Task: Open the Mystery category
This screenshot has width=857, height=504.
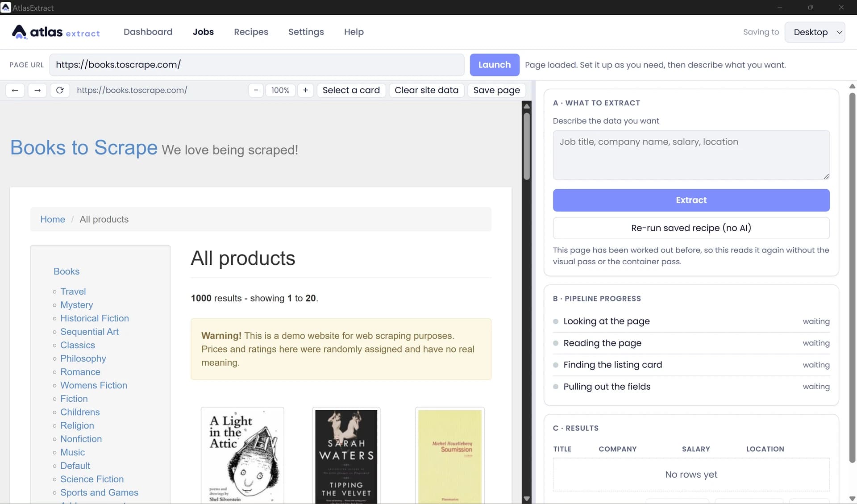Action: [x=77, y=305]
